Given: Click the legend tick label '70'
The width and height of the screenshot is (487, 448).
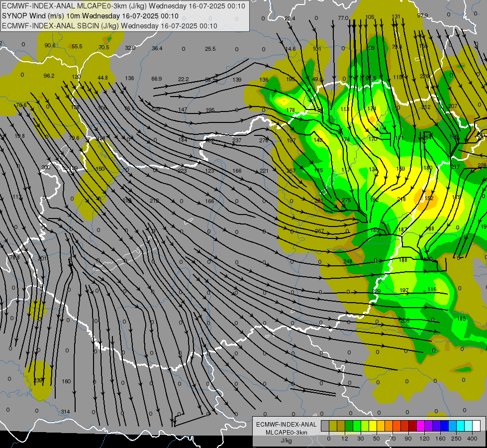Looking at the screenshot, I should pos(392,439).
